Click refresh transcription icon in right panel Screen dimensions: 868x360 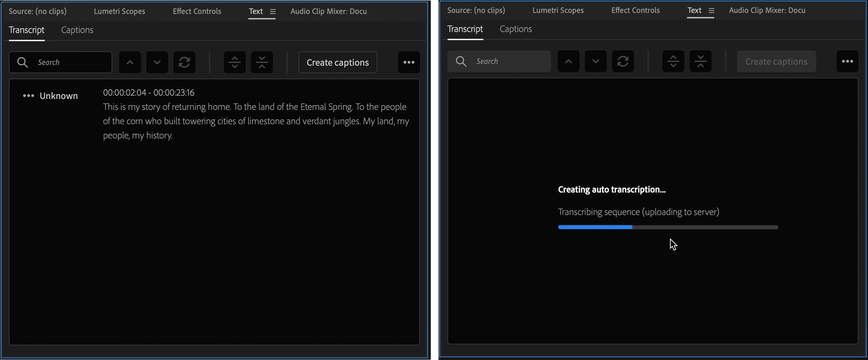point(623,61)
